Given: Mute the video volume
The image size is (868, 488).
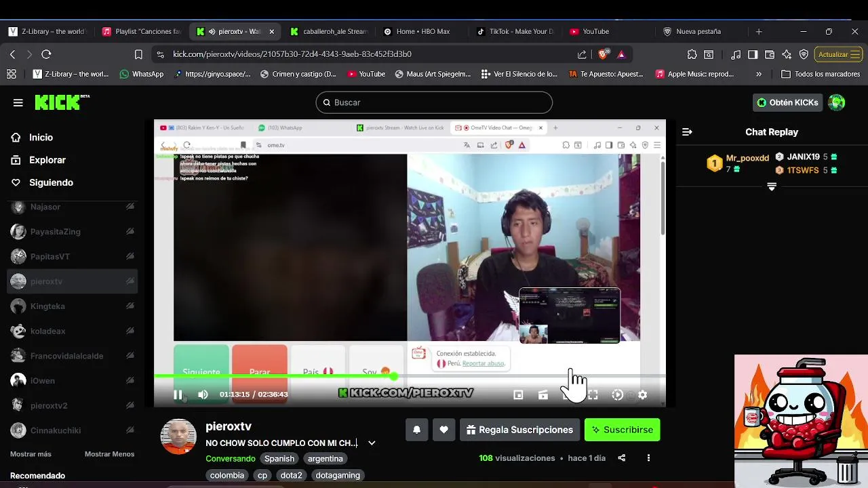Looking at the screenshot, I should coord(203,394).
